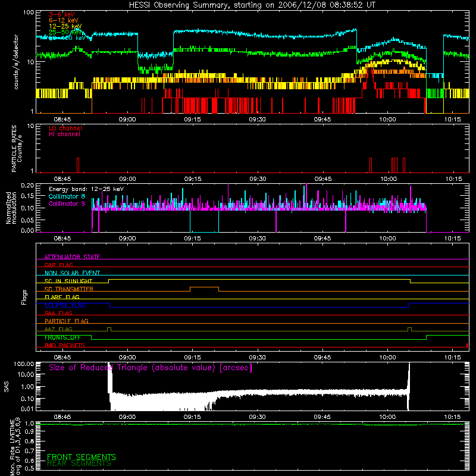476x476 pixels.
Task: Select the red '3-6 keV' legend label
Action: pos(62,14)
